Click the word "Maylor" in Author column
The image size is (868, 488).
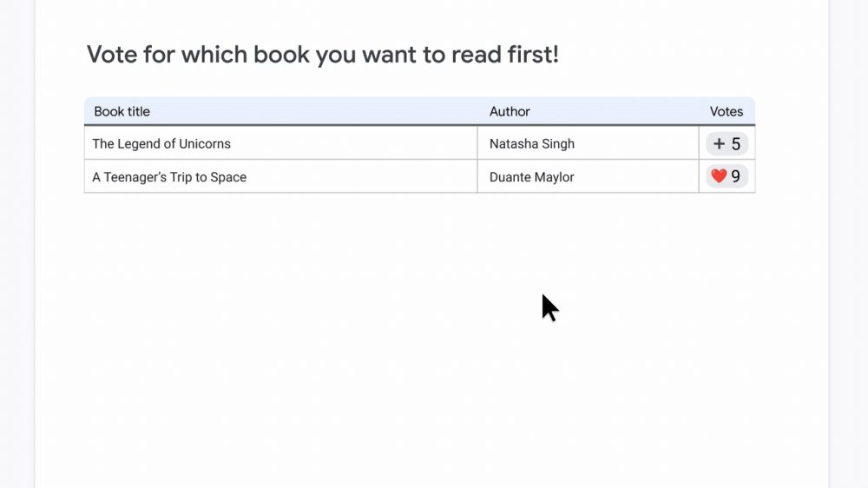pos(555,177)
